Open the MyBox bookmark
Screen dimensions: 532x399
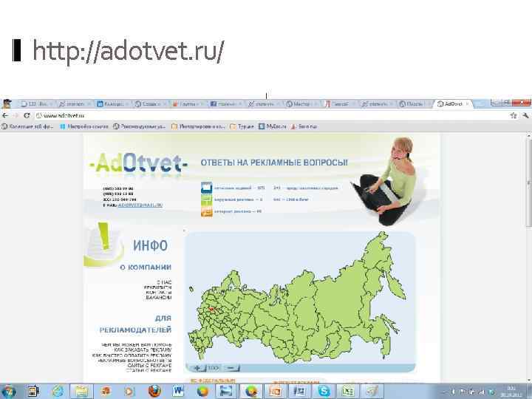coord(273,126)
